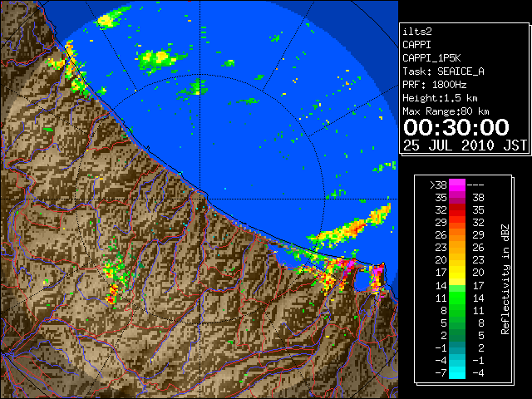Screen dimensions: 532x399
Task: Pick the bright magenta >38 dBZ swatch
Action: tap(457, 185)
